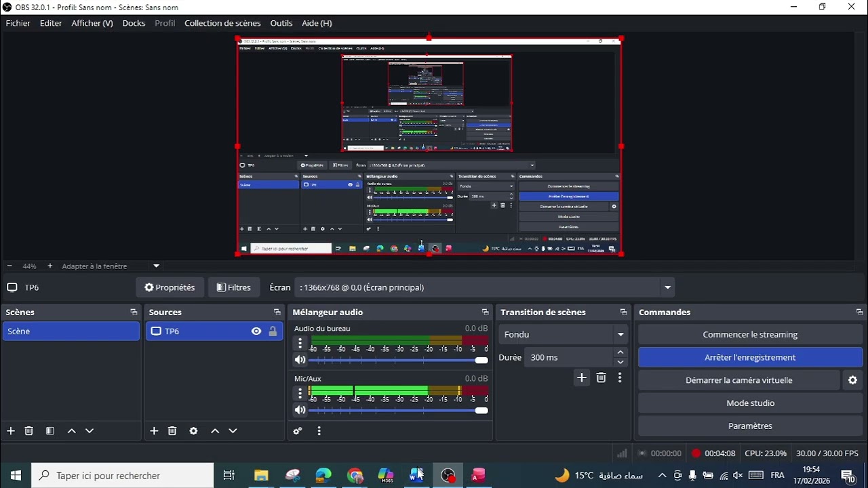Open the Aide (H) menu

point(317,23)
